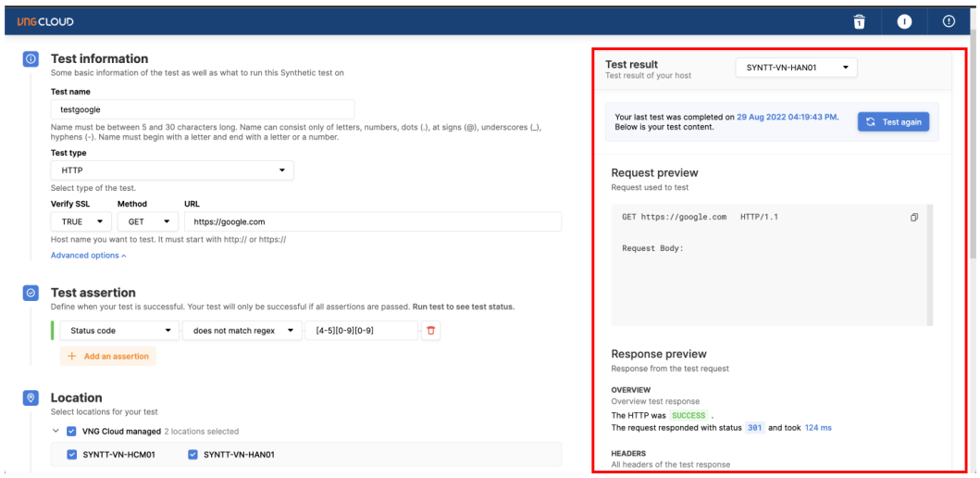Collapse the VNG Cloud managed location group
The width and height of the screenshot is (980, 478).
pyautogui.click(x=55, y=431)
